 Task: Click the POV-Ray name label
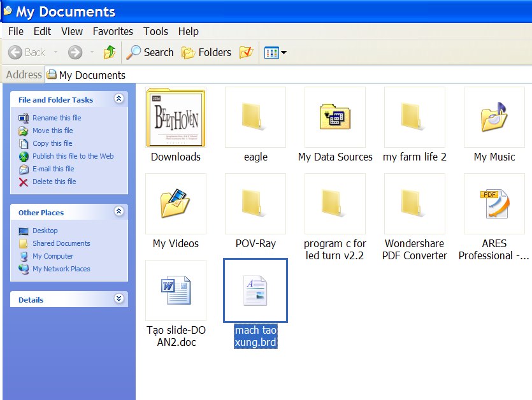point(255,243)
